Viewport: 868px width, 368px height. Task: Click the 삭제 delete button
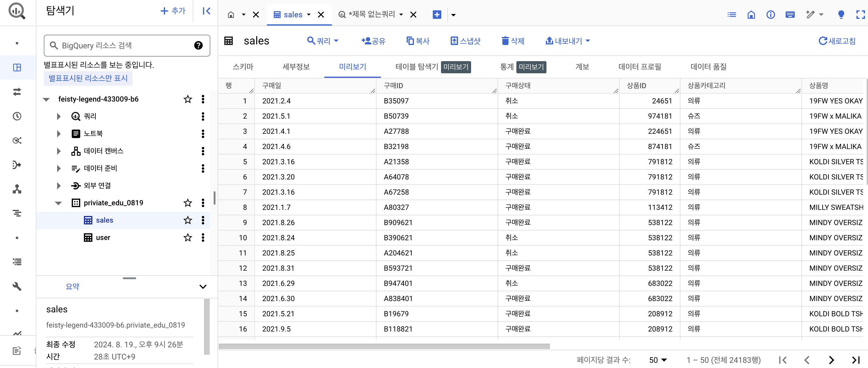513,41
